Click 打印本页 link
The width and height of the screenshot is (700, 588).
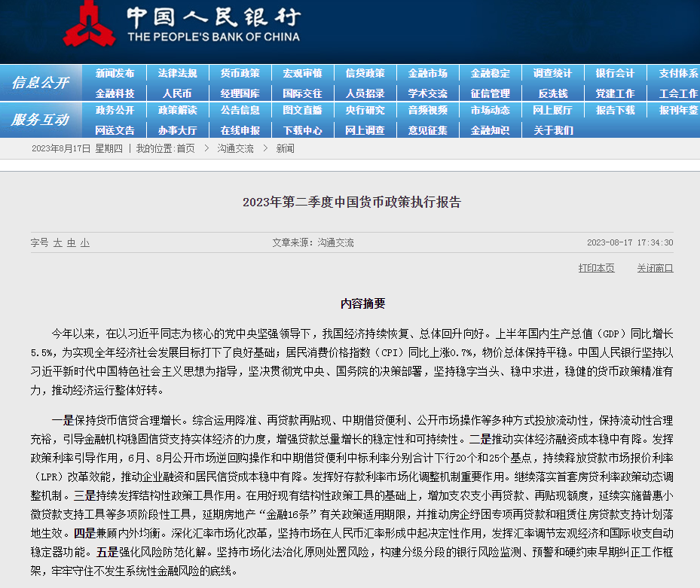pyautogui.click(x=597, y=268)
